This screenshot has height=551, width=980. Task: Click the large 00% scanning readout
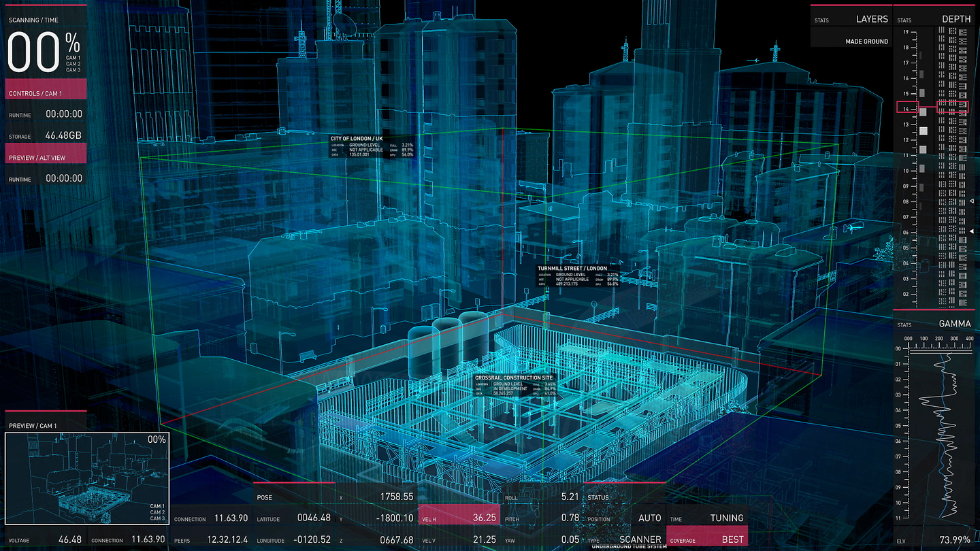(44, 53)
